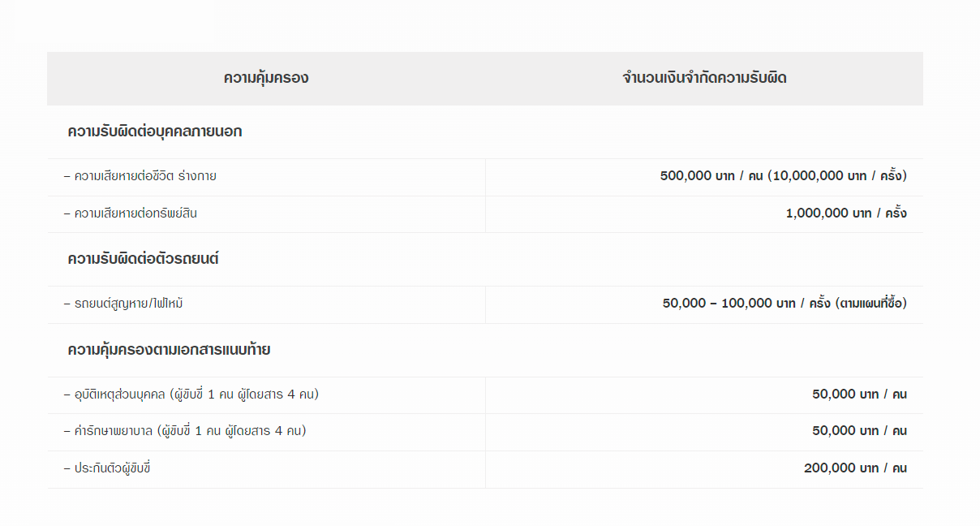
Task: Click the อุบัติเหตุส่วนบุคคล row label
Action: 121,394
